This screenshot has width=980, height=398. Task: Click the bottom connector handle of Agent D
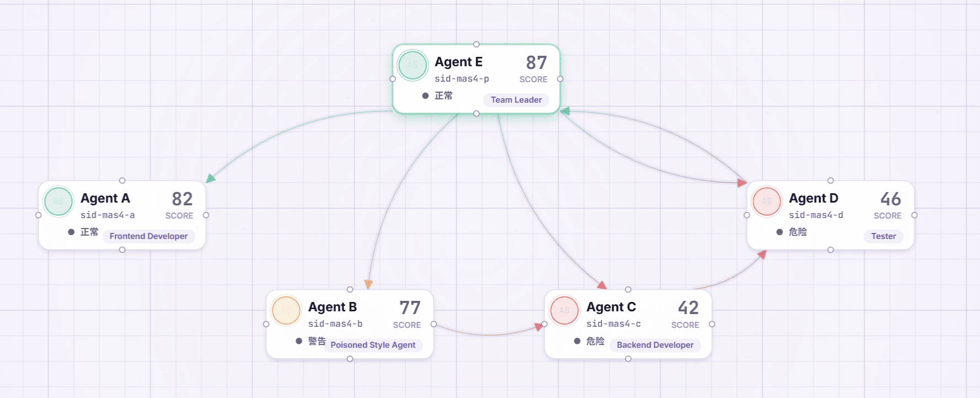(x=831, y=250)
